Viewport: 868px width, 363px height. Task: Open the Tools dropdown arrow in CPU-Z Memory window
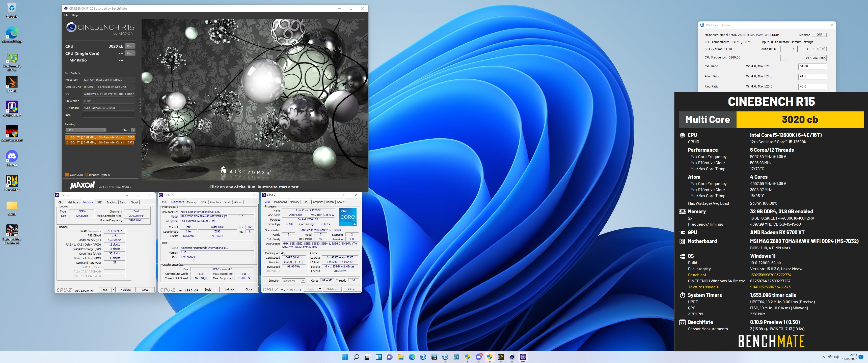(x=113, y=290)
